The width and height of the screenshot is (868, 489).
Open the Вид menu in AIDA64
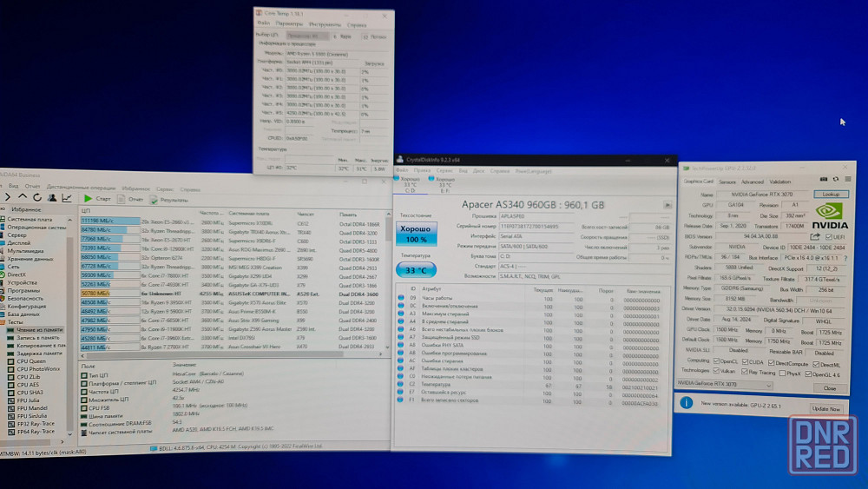point(14,186)
